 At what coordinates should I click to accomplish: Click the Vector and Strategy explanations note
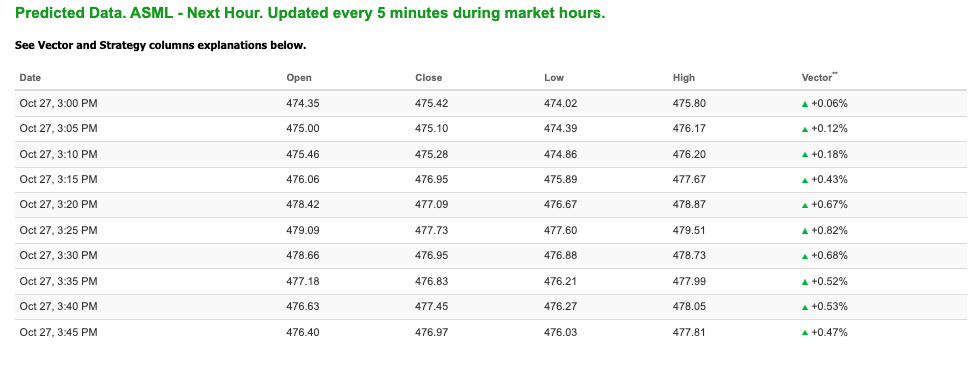point(161,46)
